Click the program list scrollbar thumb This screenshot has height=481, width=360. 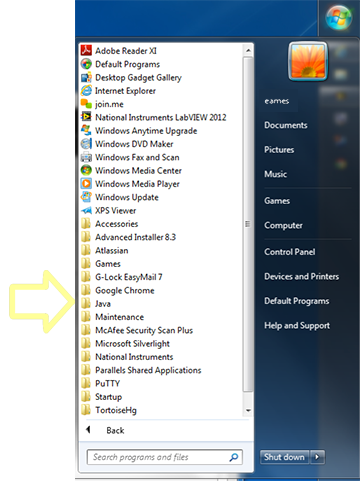coord(248,224)
